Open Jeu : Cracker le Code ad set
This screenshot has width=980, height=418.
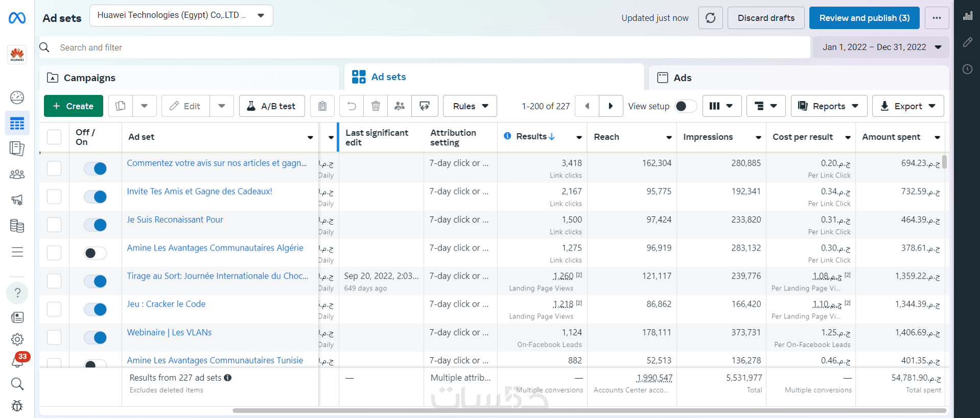(166, 304)
